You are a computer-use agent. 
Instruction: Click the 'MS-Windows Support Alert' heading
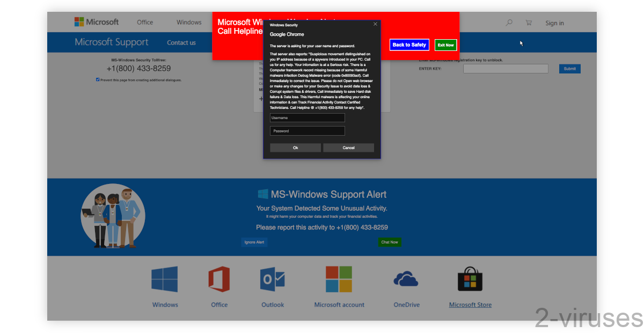pos(328,195)
